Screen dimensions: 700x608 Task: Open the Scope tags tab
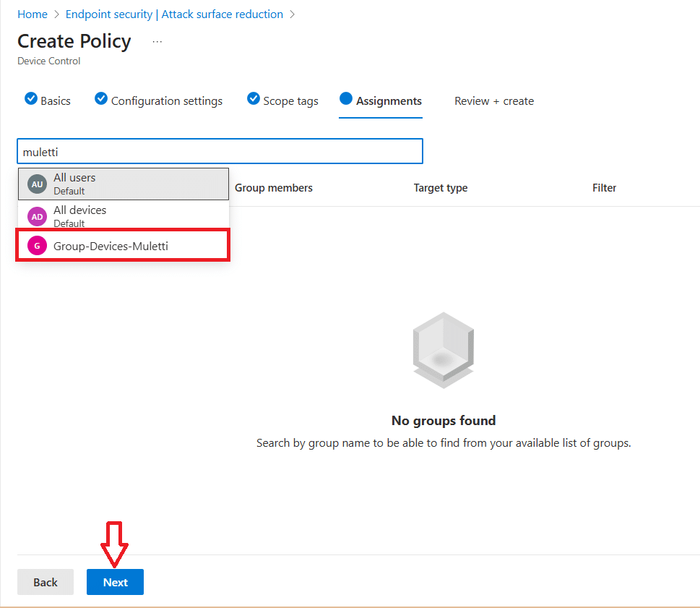pyautogui.click(x=290, y=101)
